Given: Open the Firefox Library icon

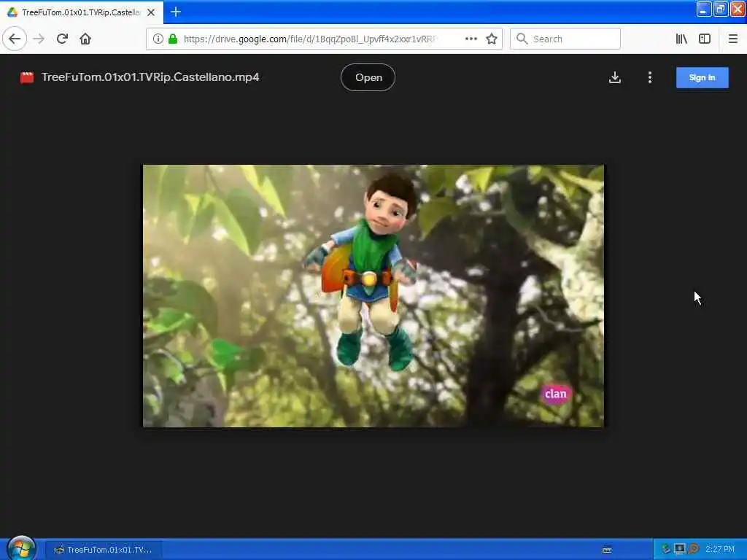Looking at the screenshot, I should [681, 39].
